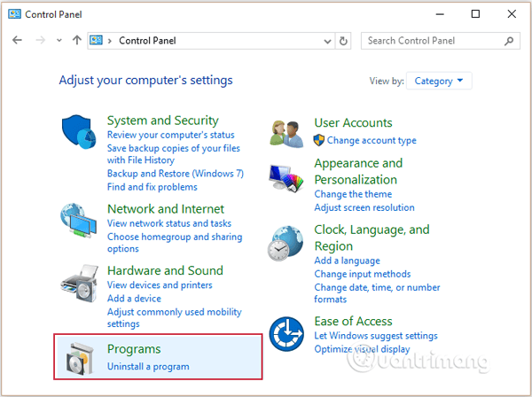Image resolution: width=532 pixels, height=397 pixels.
Task: Expand the address bar history dropdown
Action: click(x=327, y=41)
